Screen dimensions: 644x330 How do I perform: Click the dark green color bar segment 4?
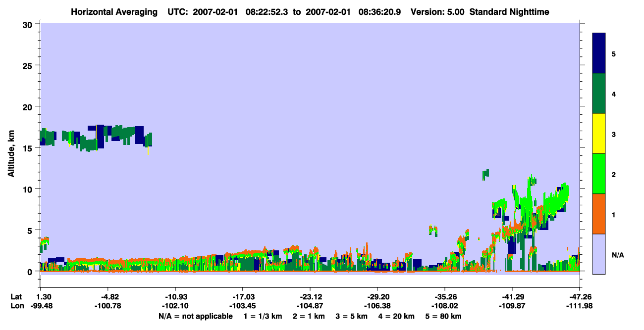(599, 94)
